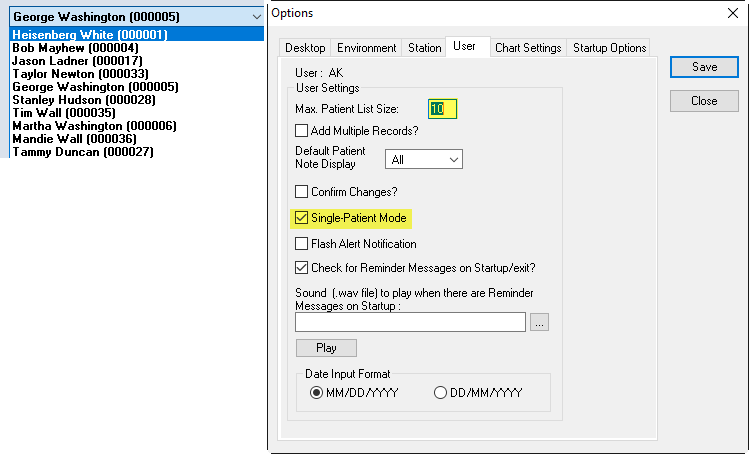749x454 pixels.
Task: Go to the Chart Settings tab
Action: pyautogui.click(x=528, y=48)
